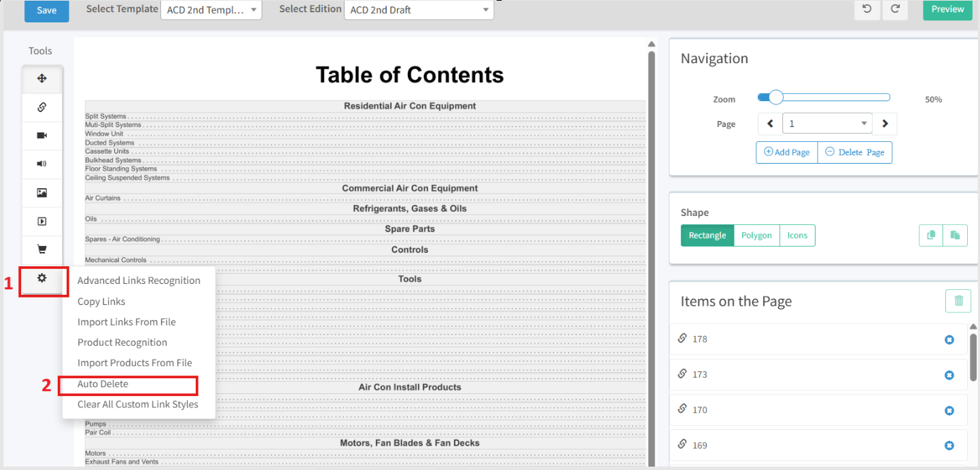The height and width of the screenshot is (470, 980).
Task: Choose Auto Delete from the menu
Action: [103, 384]
